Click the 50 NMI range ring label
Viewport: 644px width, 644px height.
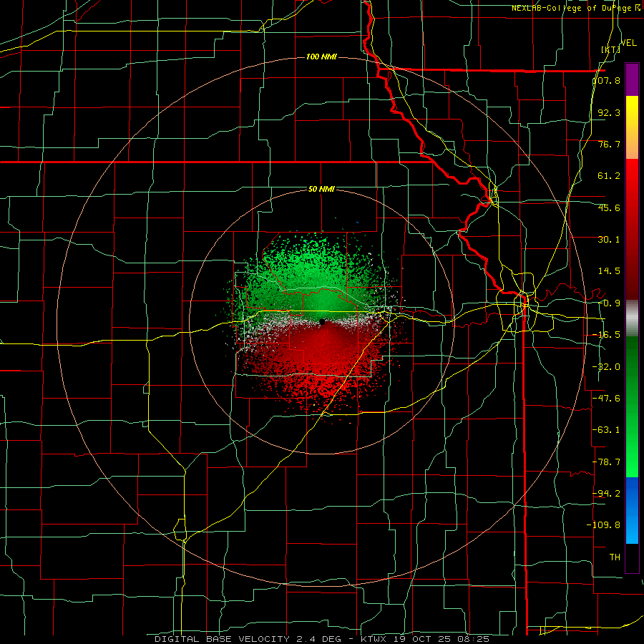coord(321,190)
